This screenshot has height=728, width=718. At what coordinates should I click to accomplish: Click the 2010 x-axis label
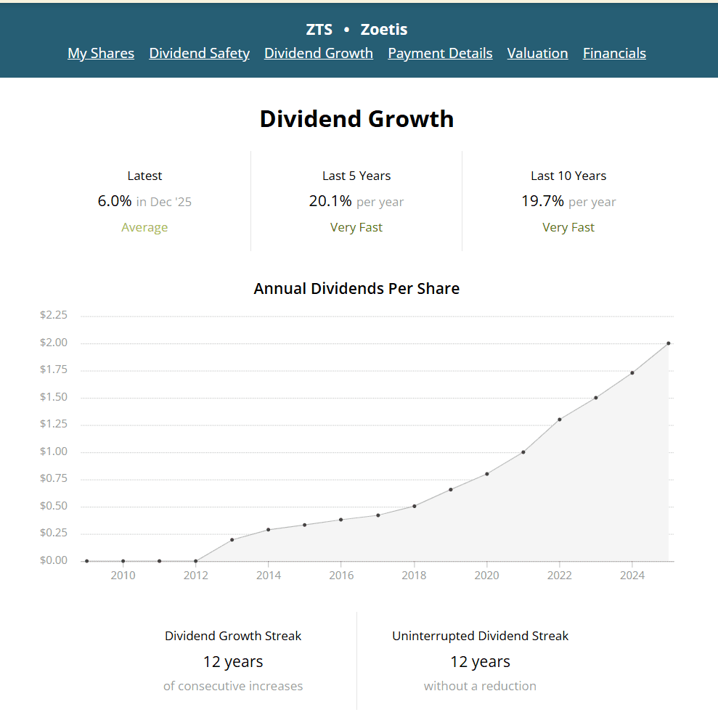[123, 576]
